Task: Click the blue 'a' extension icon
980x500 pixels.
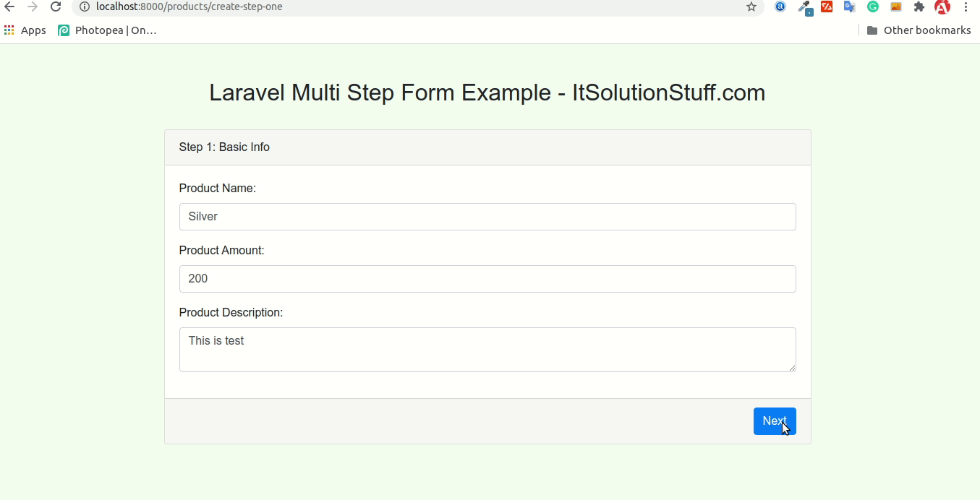Action: click(x=780, y=7)
